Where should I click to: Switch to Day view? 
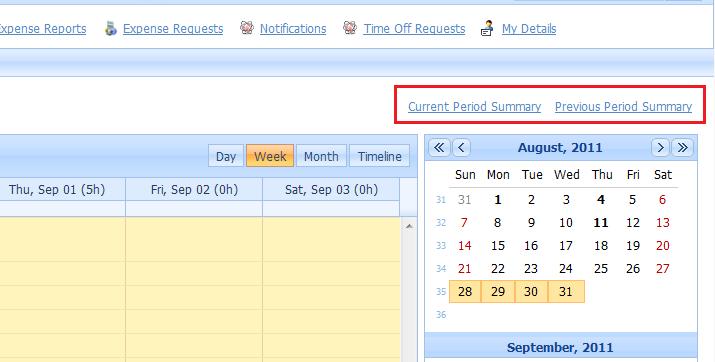coord(226,156)
